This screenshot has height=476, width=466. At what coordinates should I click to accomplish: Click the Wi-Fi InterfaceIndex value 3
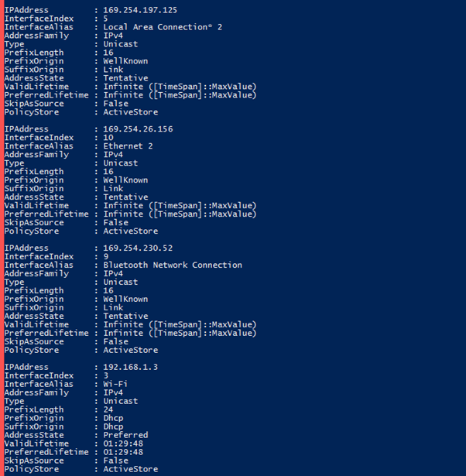coord(105,375)
